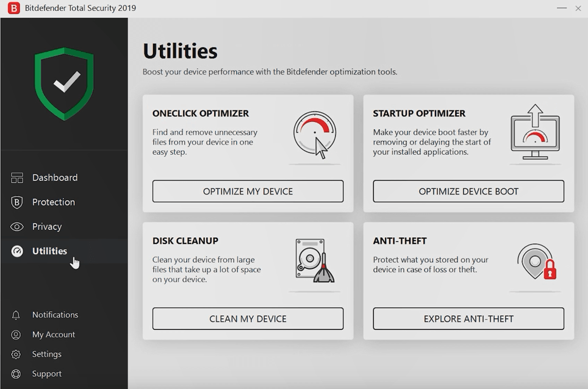Image resolution: width=588 pixels, height=389 pixels.
Task: Open Settings with the gear icon
Action: (18, 354)
